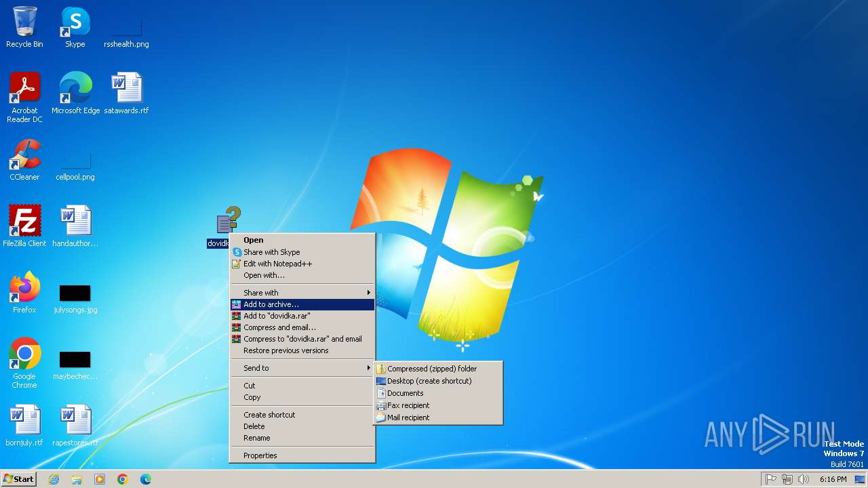Click the Show desktop button
868x488 pixels.
coord(860,479)
